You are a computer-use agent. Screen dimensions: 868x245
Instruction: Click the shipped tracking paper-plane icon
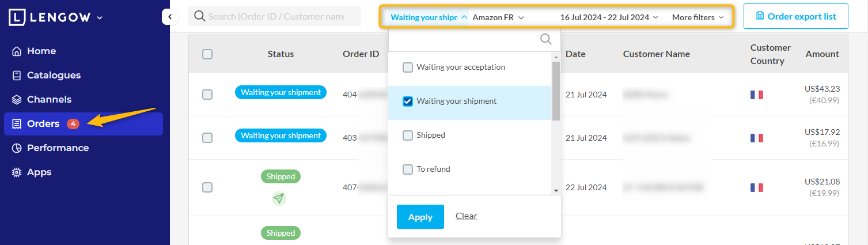click(x=279, y=198)
